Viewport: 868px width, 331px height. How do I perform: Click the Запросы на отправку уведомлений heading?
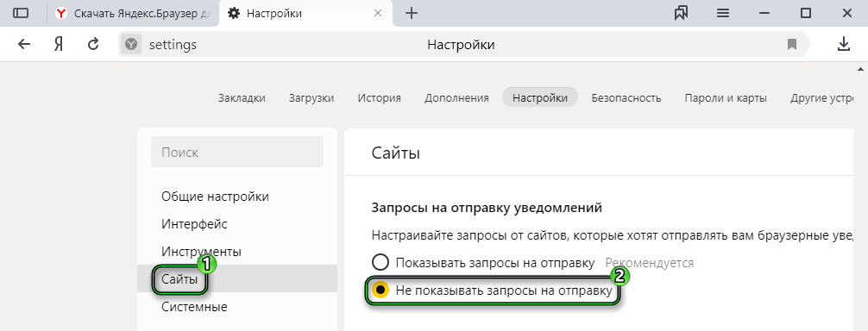coord(487,209)
